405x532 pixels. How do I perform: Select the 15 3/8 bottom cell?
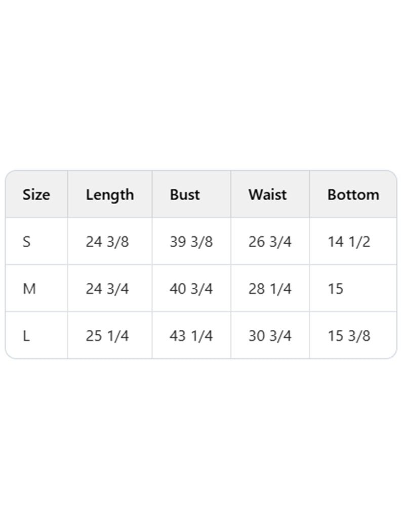pos(349,335)
